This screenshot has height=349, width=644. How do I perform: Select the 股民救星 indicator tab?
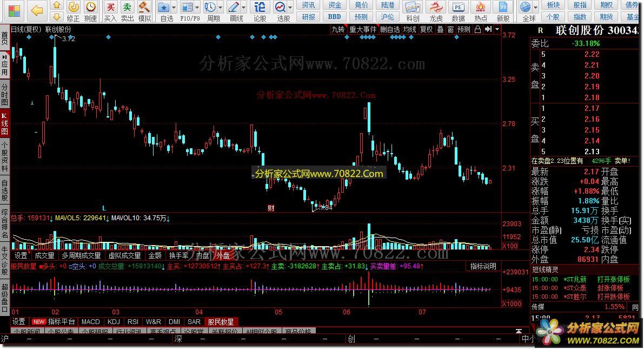[221, 322]
